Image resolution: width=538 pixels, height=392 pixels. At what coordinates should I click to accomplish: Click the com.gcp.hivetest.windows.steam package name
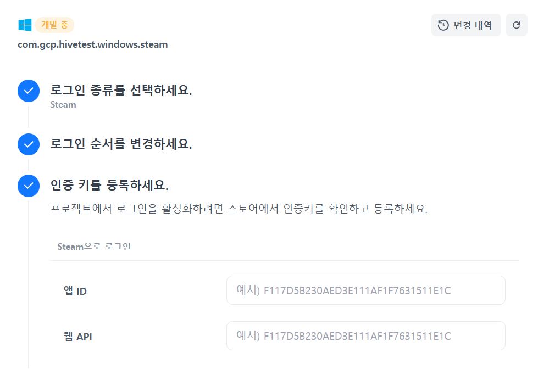point(93,44)
